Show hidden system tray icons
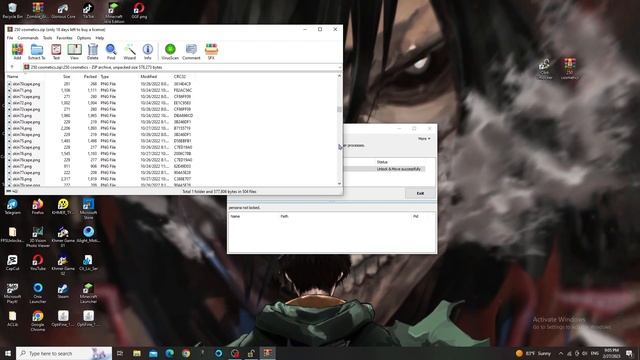640x360 pixels. (561, 353)
